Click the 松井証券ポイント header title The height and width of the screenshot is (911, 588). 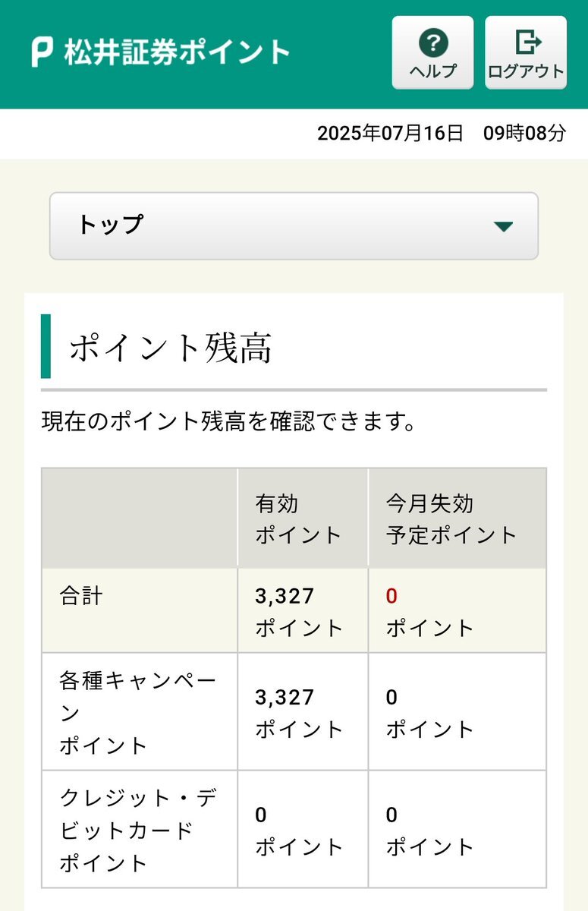coord(177,52)
